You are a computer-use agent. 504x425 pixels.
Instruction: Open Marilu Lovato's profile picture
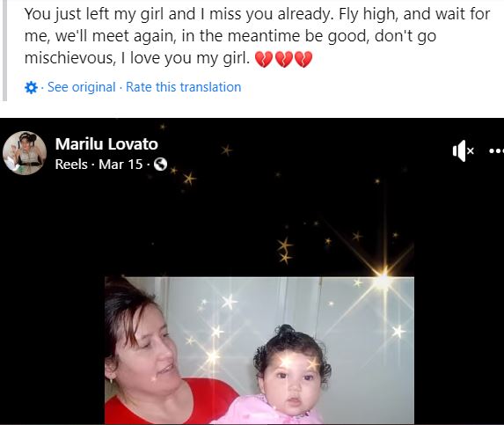pos(25,153)
